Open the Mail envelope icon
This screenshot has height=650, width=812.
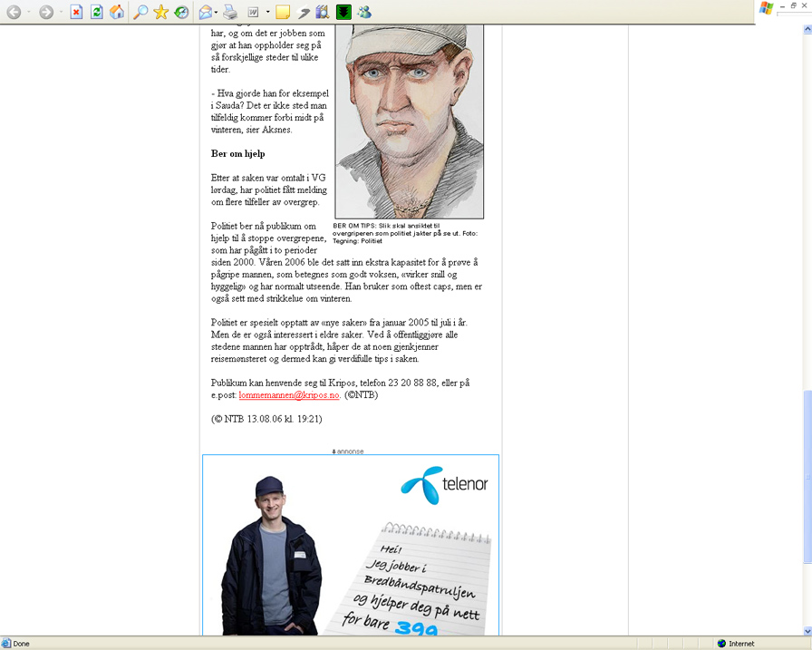click(206, 12)
